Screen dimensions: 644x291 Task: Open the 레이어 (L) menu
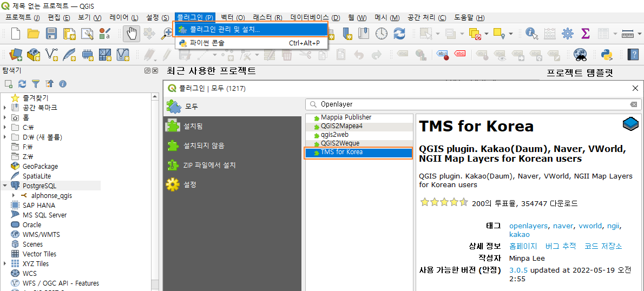tap(123, 18)
